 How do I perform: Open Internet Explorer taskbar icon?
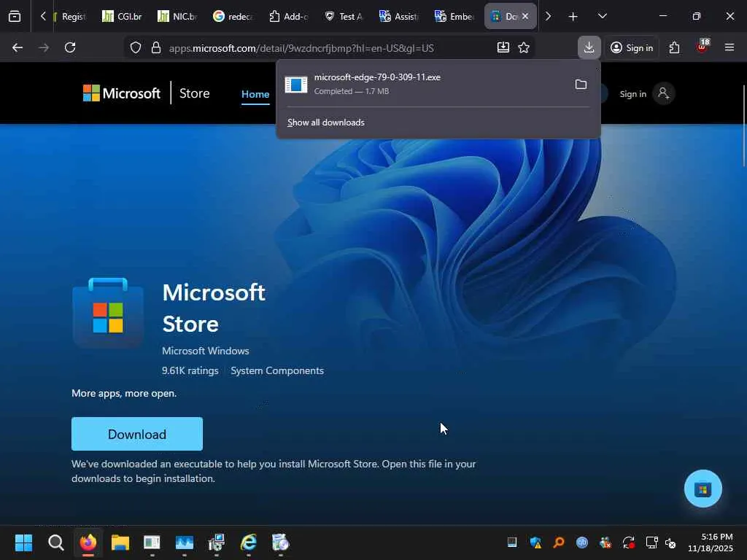(x=249, y=542)
